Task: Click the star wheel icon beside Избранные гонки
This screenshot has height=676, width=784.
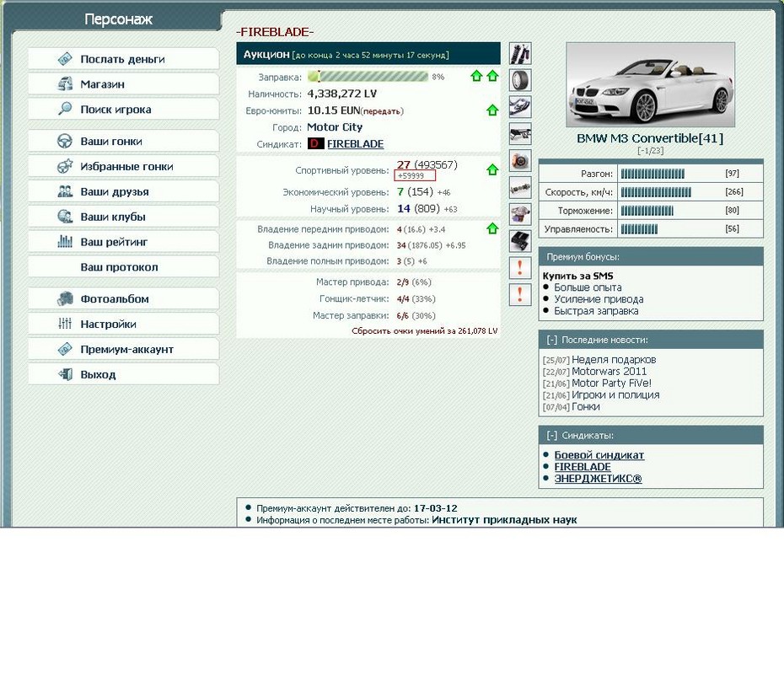Action: [65, 166]
